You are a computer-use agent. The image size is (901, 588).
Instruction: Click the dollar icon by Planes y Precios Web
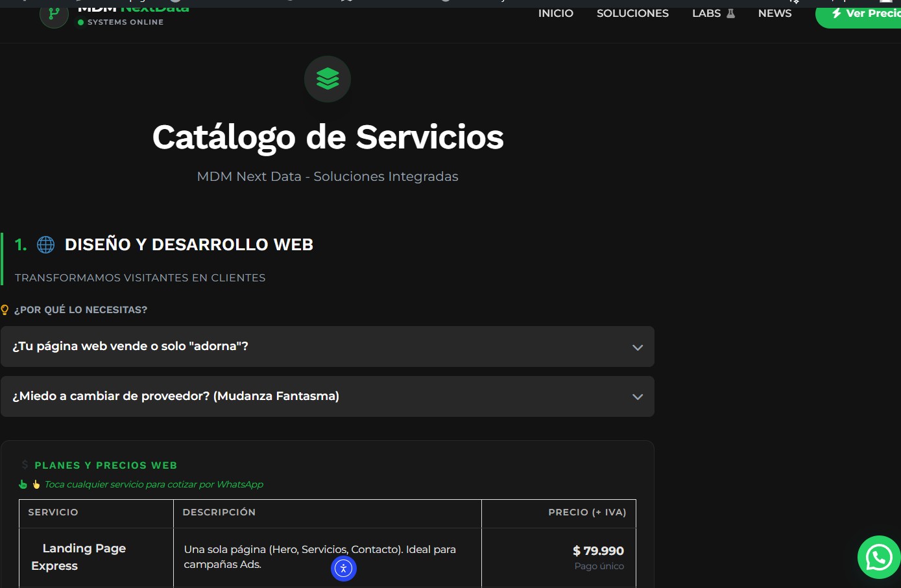pos(25,465)
